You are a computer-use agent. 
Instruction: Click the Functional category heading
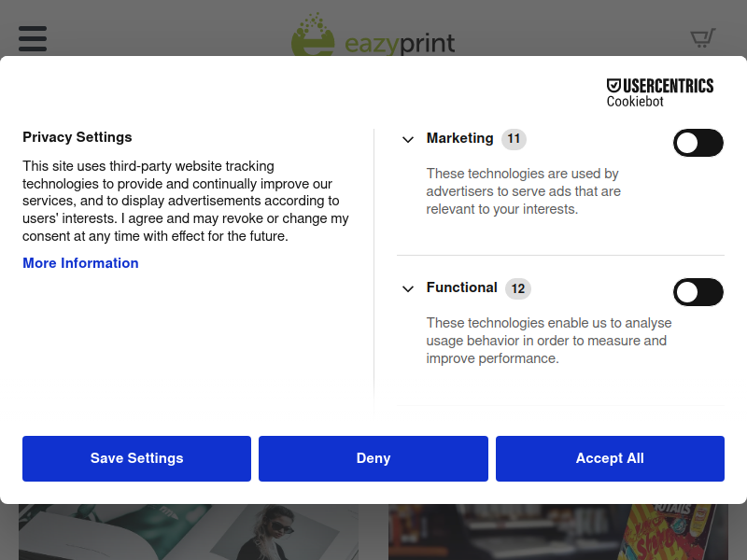(x=461, y=287)
